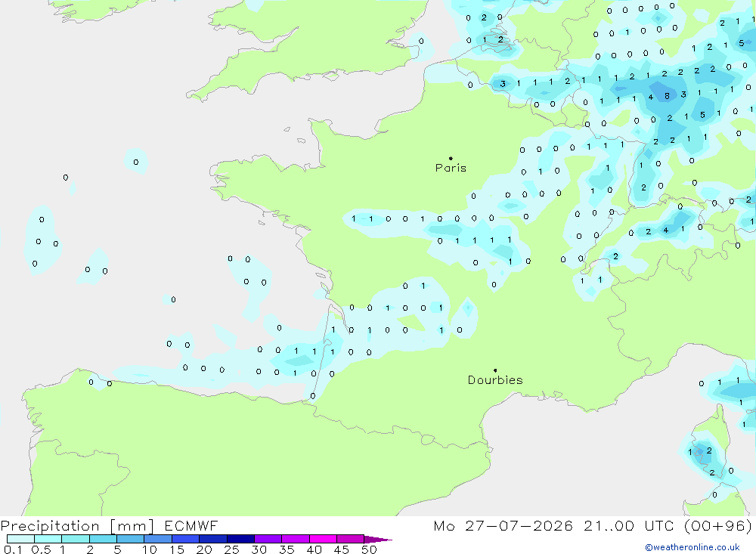Select the 'Precipitation [mm]' title text
Screen dimensions: 756x554
tap(77, 526)
